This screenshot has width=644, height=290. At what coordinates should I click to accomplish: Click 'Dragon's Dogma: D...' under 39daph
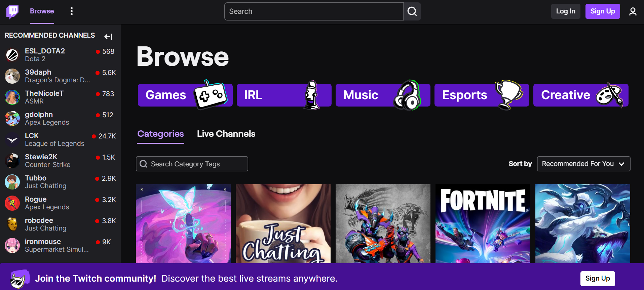click(58, 80)
